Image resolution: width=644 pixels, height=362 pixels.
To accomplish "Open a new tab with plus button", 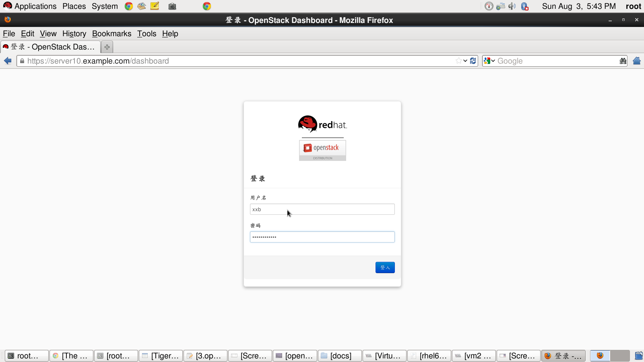I will point(107,47).
